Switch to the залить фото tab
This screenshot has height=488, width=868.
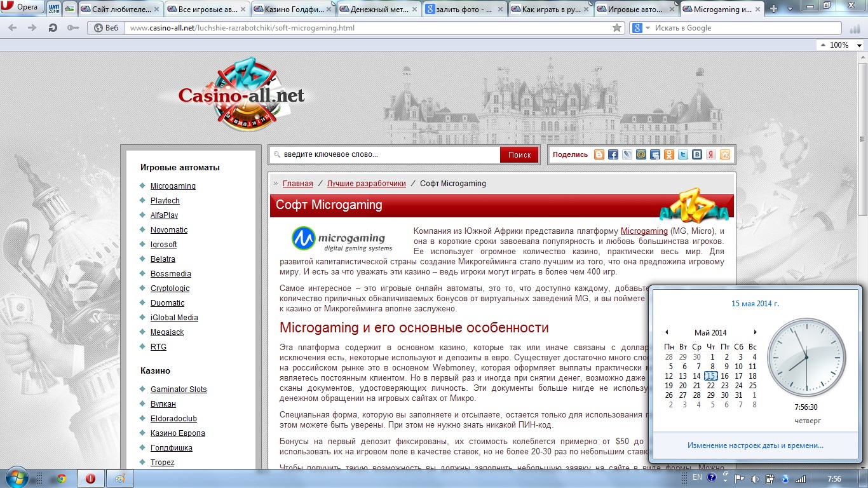465,9
